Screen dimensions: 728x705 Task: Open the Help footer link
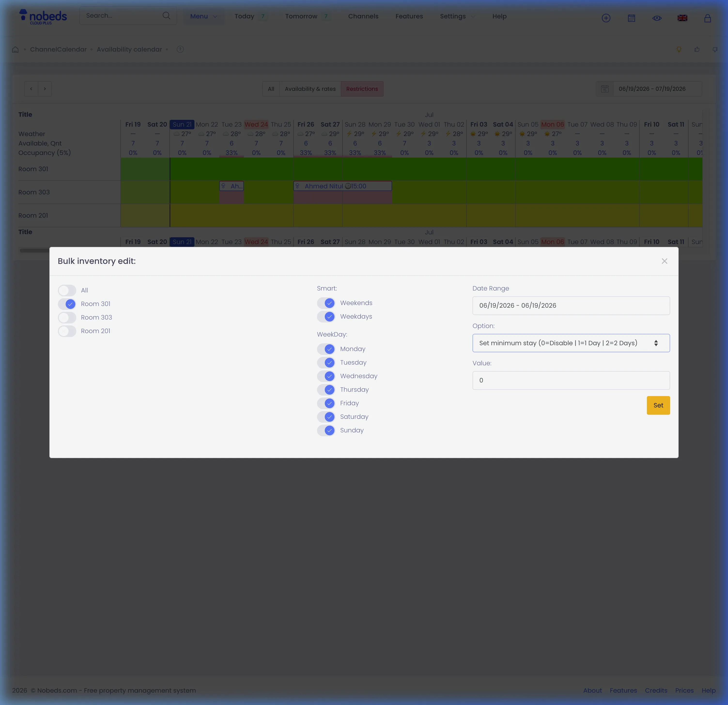[708, 690]
